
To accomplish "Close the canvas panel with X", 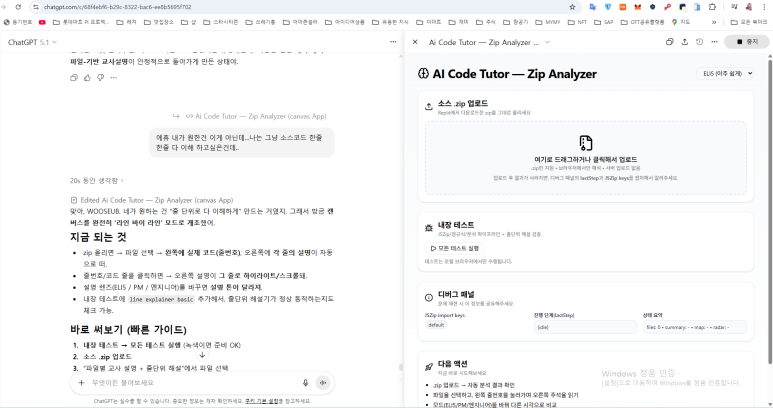I will (415, 42).
